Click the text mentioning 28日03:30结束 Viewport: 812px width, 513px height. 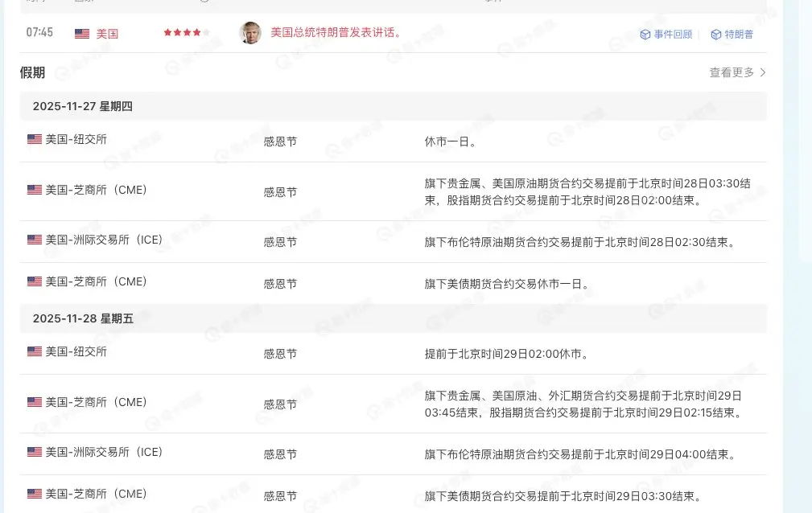(x=587, y=191)
